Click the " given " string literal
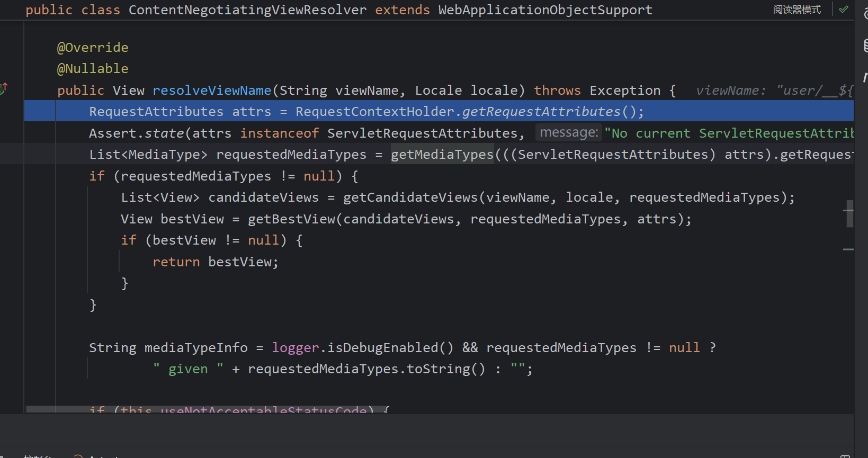The width and height of the screenshot is (868, 458). click(x=188, y=369)
